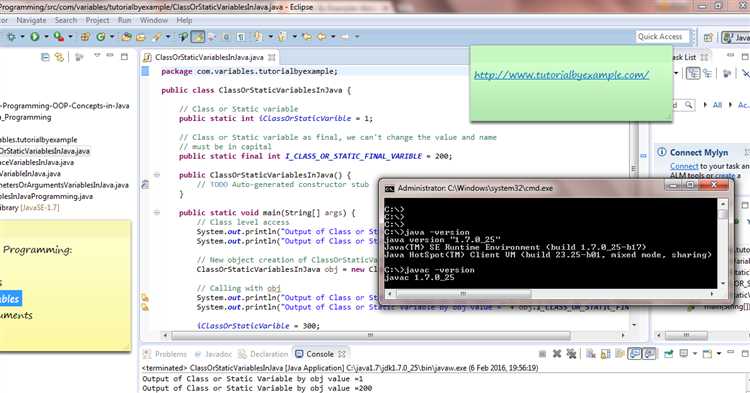Select ParametersOrArgumentsVariablesInJava.java in Package Explorer
750x393 pixels.
pos(64,185)
